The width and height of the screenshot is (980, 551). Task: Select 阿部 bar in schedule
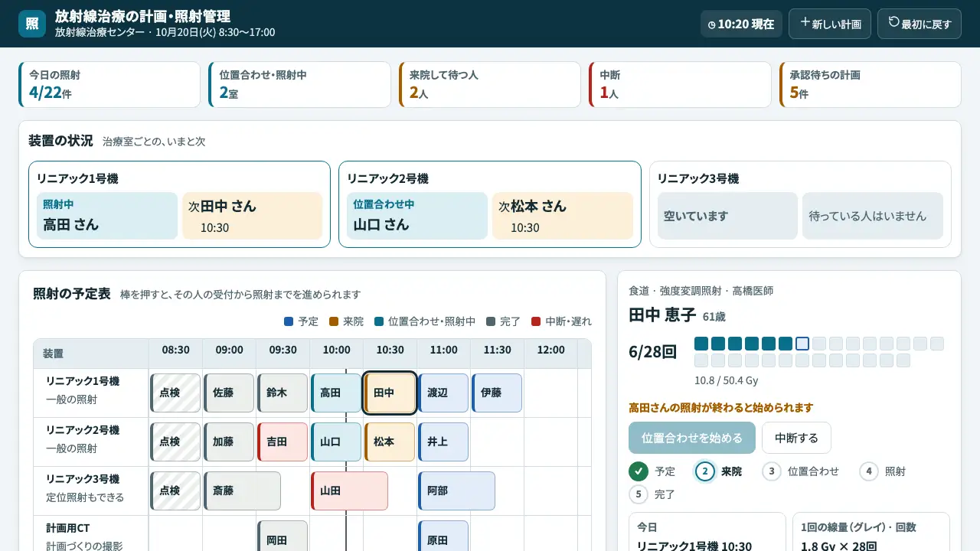coord(456,491)
